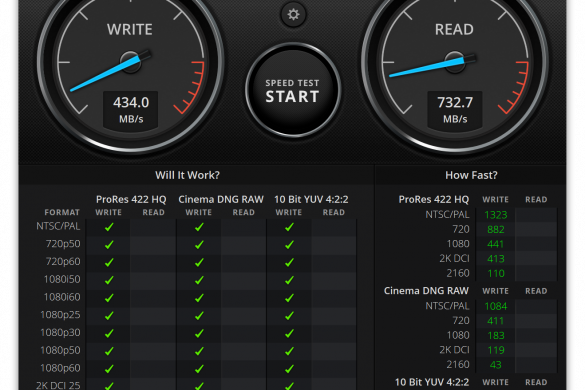585x390 pixels.
Task: Click the READ gauge label
Action: (x=454, y=29)
